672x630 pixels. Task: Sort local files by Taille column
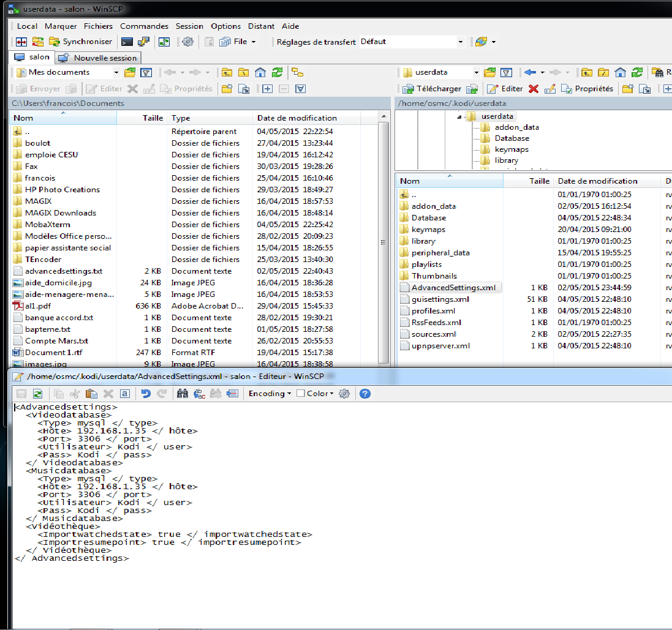pyautogui.click(x=142, y=118)
